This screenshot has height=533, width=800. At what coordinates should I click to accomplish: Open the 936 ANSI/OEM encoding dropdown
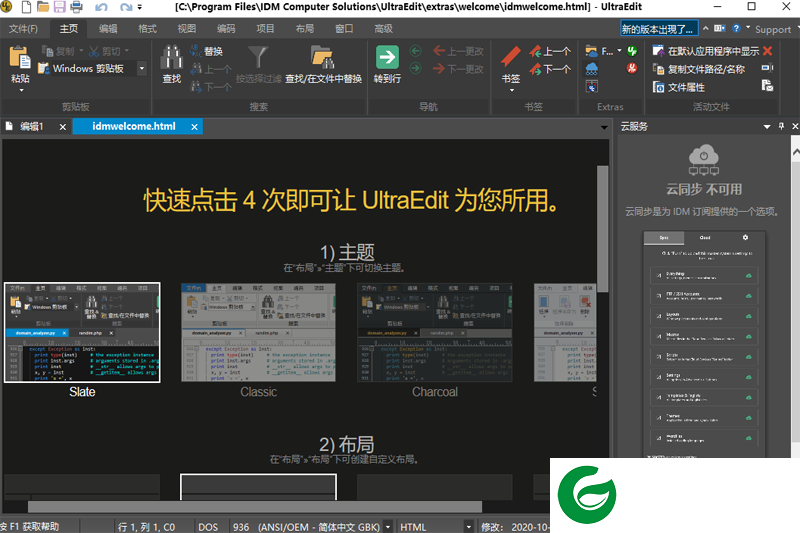(388, 527)
